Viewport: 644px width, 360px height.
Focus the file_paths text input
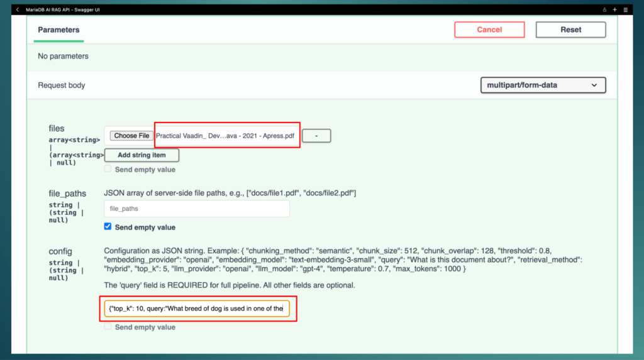coord(197,209)
